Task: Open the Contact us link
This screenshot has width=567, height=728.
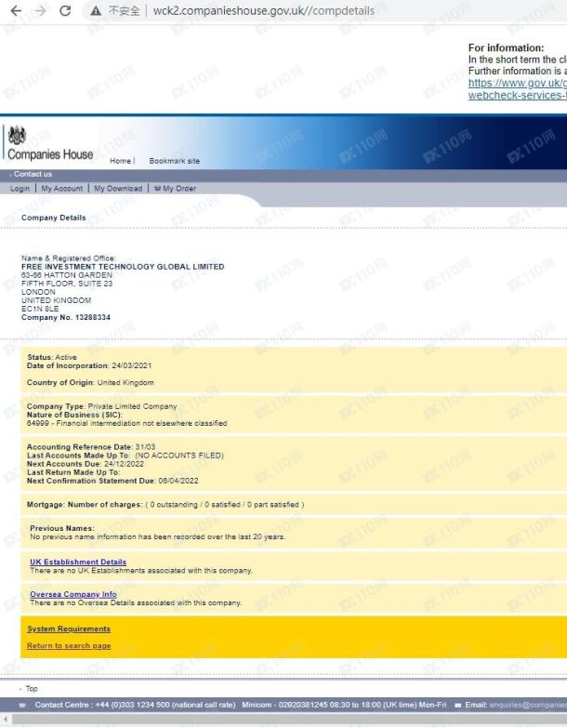Action: click(x=33, y=174)
